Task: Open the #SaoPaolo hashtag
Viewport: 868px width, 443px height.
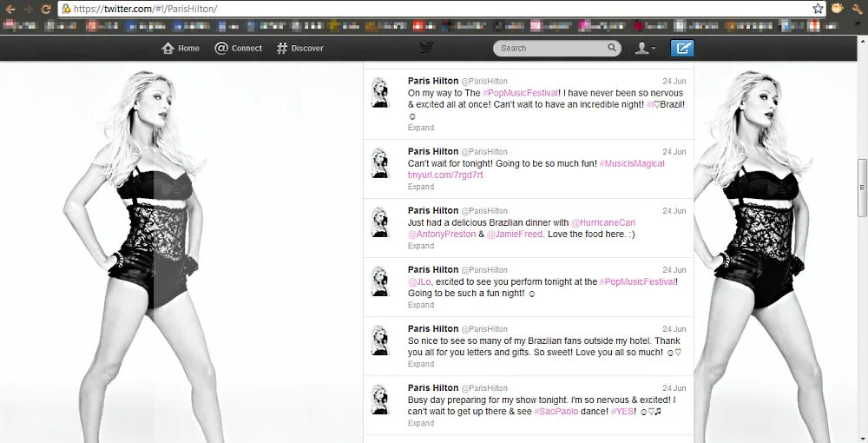Action: (556, 412)
